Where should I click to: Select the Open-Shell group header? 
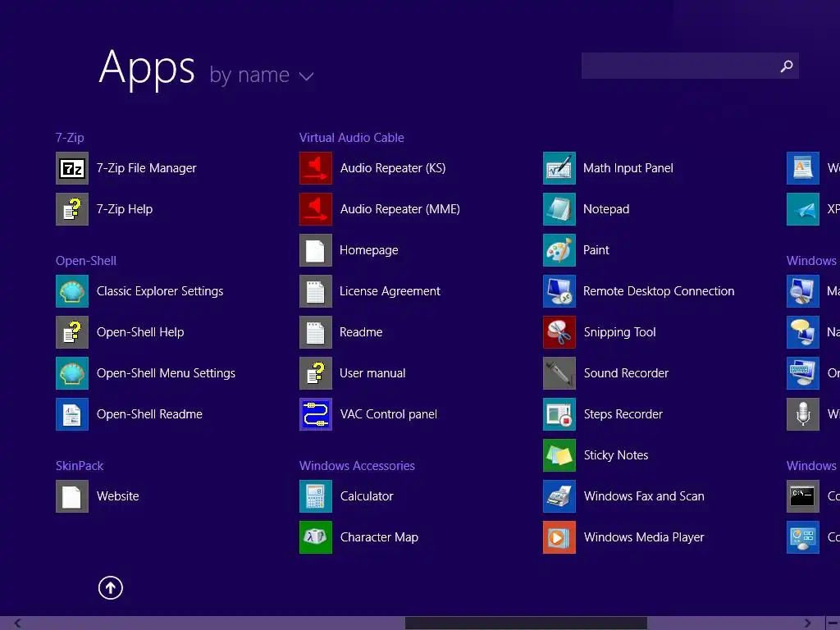pyautogui.click(x=85, y=261)
